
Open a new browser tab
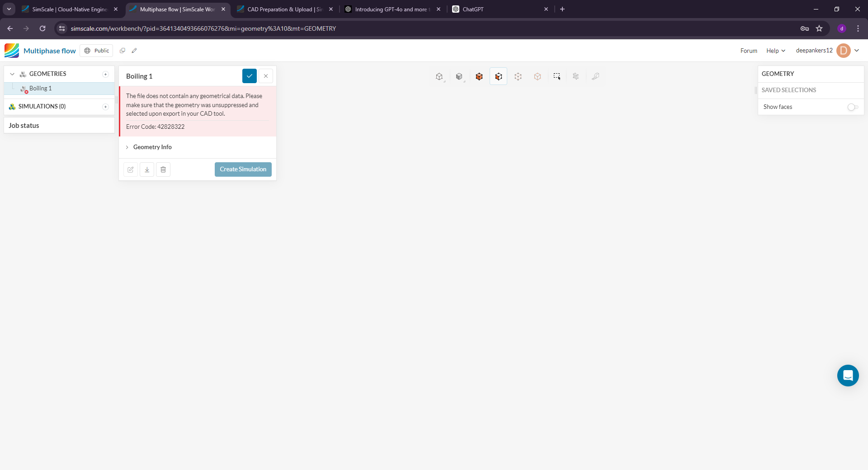tap(562, 9)
